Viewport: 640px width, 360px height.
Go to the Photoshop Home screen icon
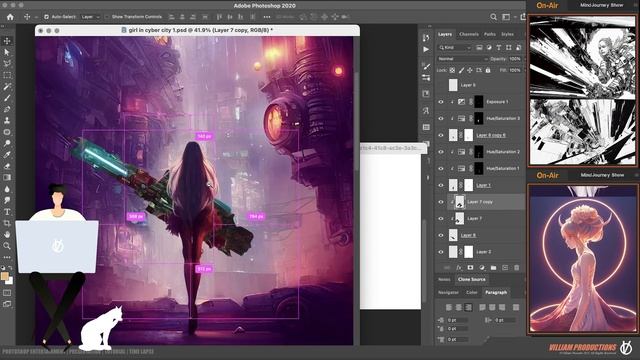(x=10, y=17)
